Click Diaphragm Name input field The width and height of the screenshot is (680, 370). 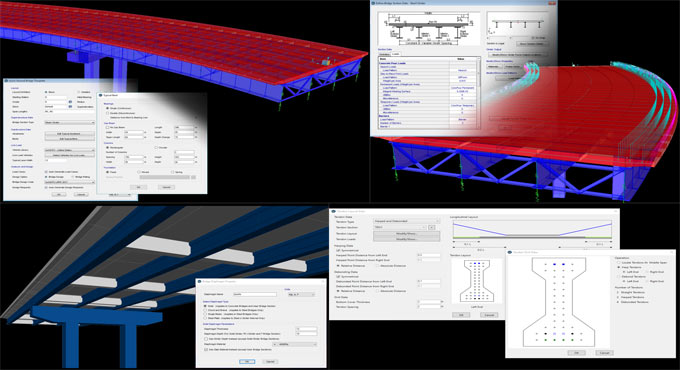click(x=255, y=295)
